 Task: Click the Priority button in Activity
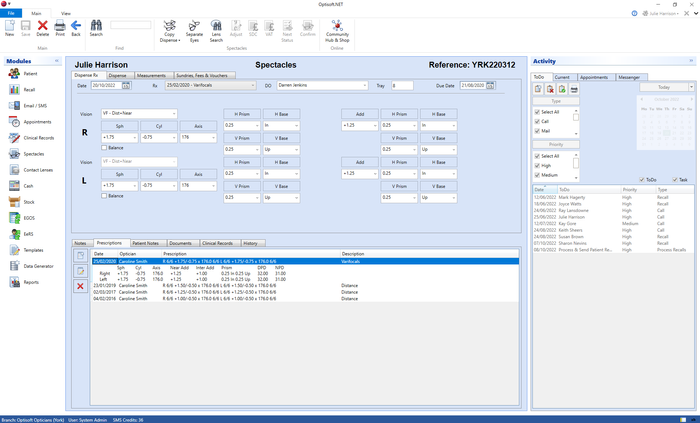(x=556, y=145)
